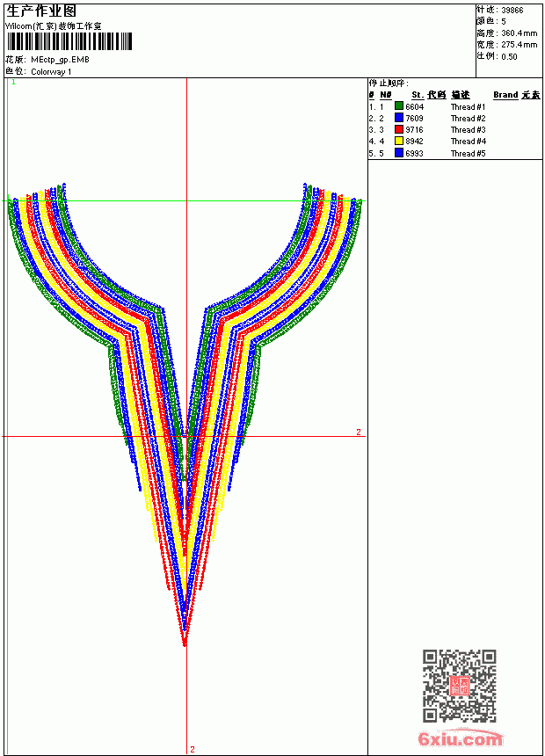Click the St. column header
This screenshot has width=545, height=756.
[418, 95]
